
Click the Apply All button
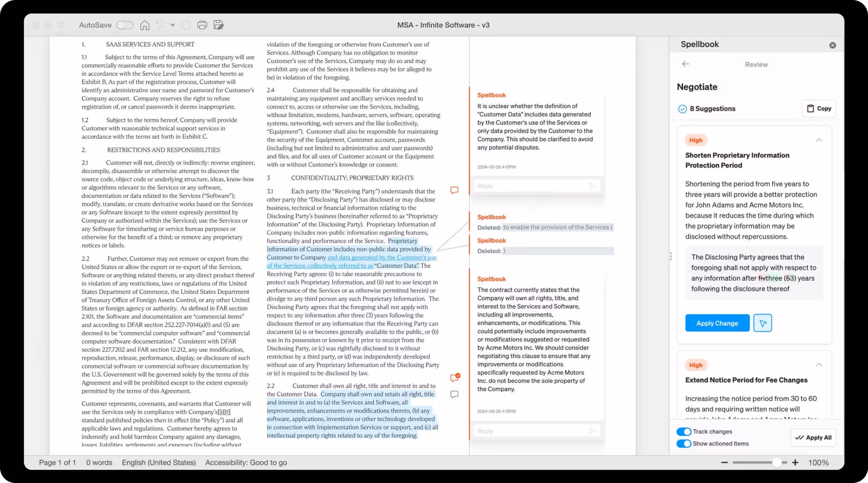(813, 437)
